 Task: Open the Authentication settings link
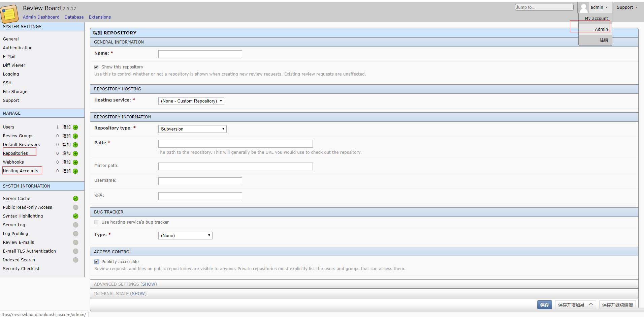[18, 48]
